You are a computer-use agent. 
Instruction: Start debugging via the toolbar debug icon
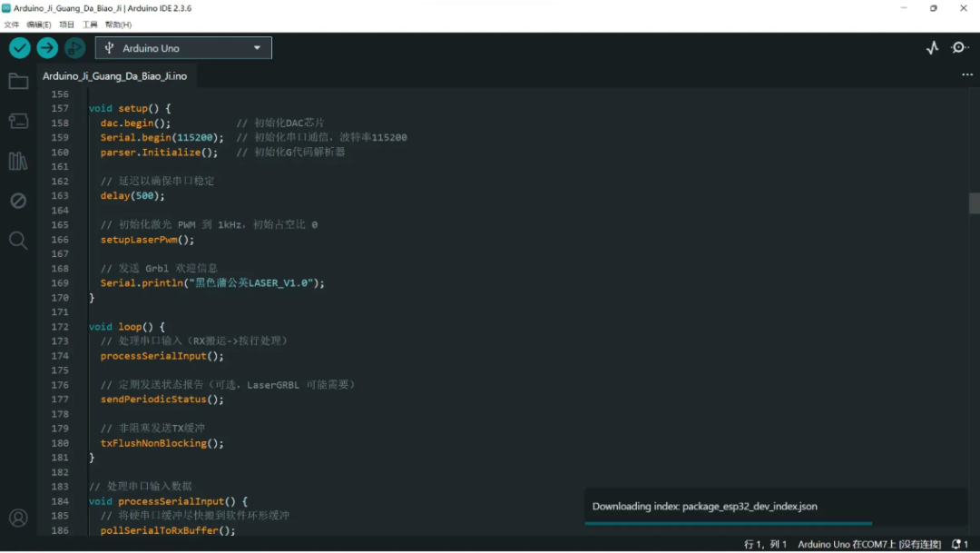coord(75,47)
